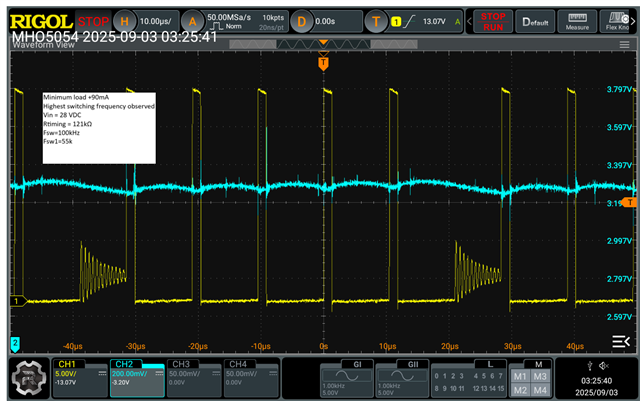The width and height of the screenshot is (640, 401).
Task: Open the Measure menu
Action: [577, 22]
